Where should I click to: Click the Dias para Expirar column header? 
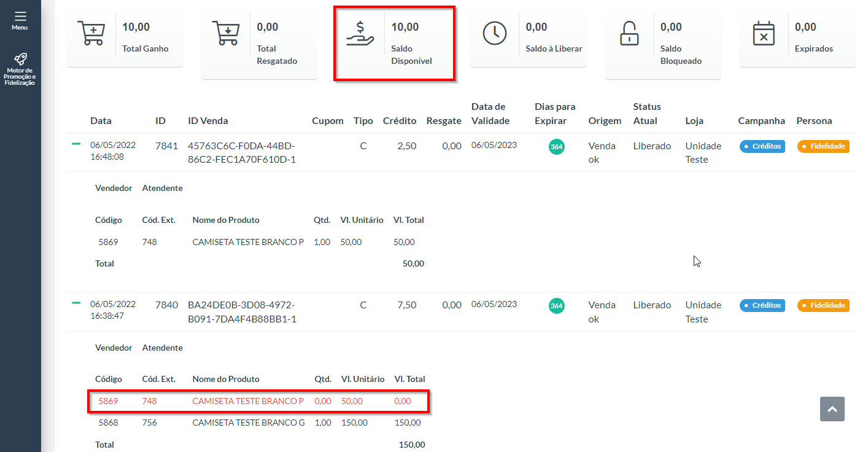tap(555, 114)
